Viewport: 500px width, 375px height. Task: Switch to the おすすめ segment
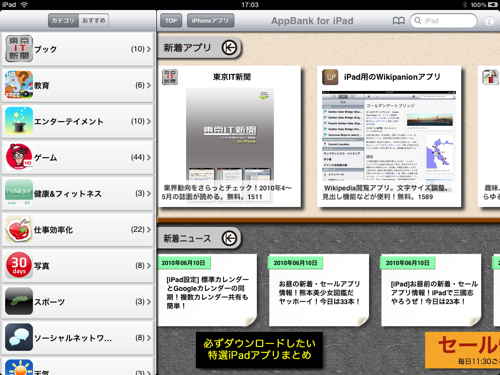94,20
